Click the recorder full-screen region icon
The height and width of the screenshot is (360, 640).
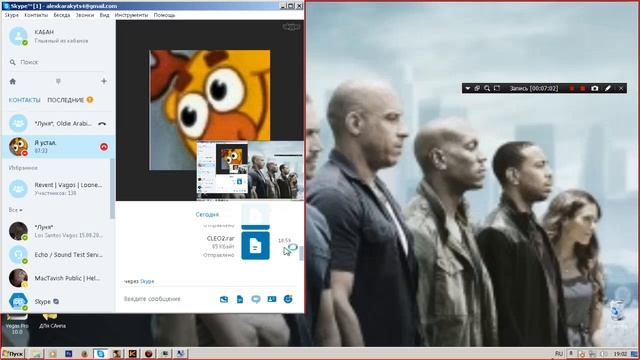[497, 88]
